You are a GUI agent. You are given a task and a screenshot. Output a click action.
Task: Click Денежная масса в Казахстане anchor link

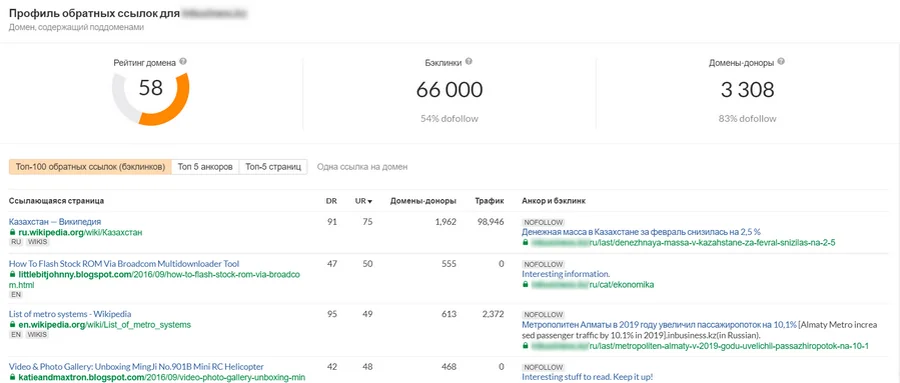[x=641, y=232]
